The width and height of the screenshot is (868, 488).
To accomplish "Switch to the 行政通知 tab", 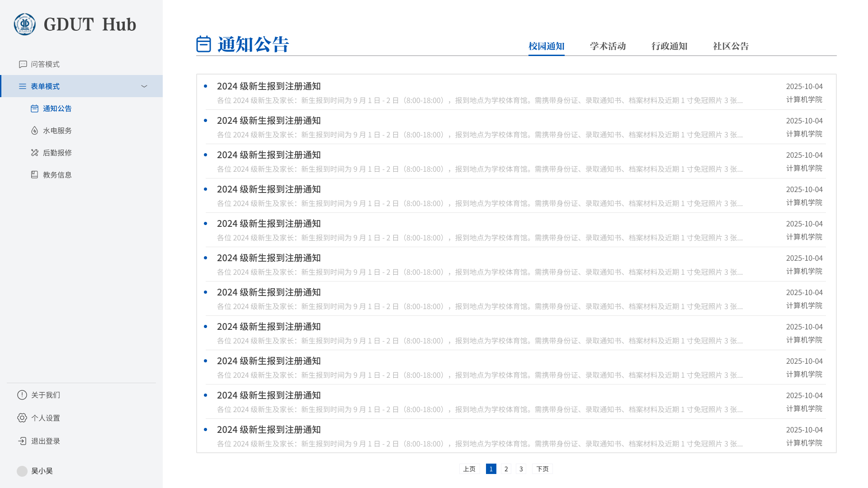I will 669,46.
